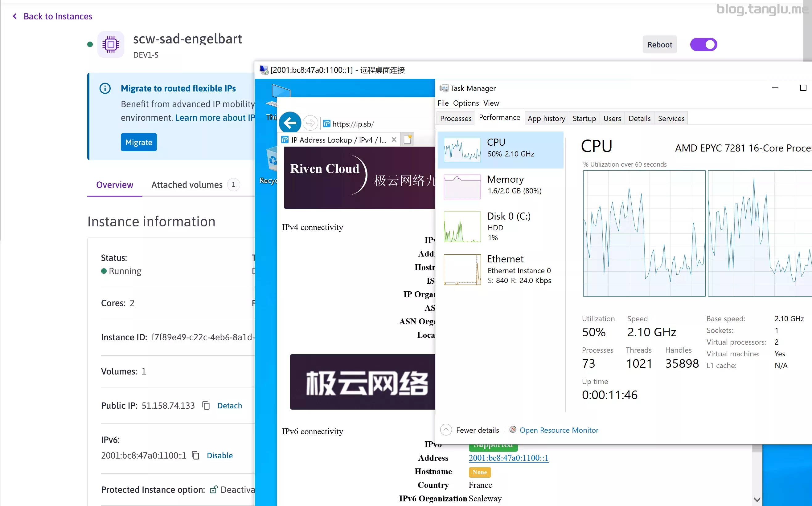
Task: Copy the public IP address icon
Action: point(206,406)
